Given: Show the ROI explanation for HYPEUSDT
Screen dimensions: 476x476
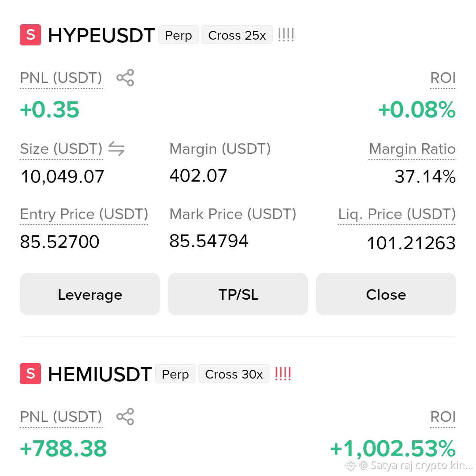Looking at the screenshot, I should pyautogui.click(x=443, y=78).
